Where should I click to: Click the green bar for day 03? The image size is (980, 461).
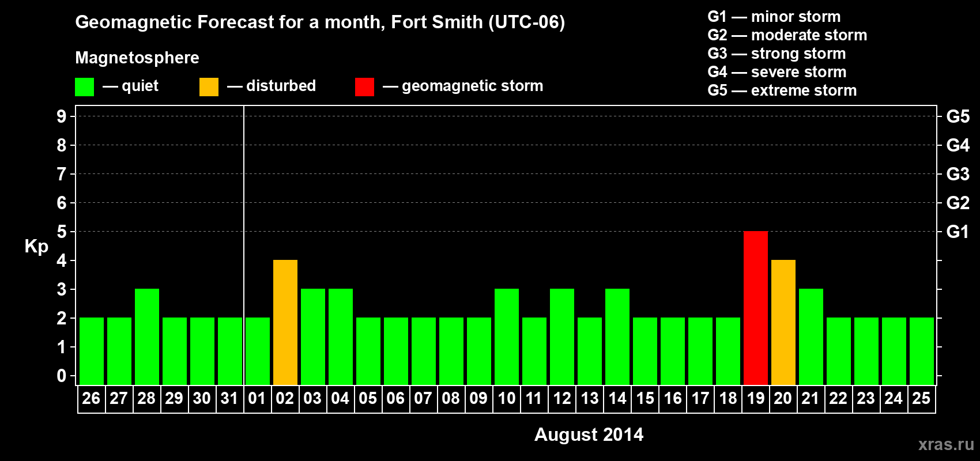(x=313, y=337)
